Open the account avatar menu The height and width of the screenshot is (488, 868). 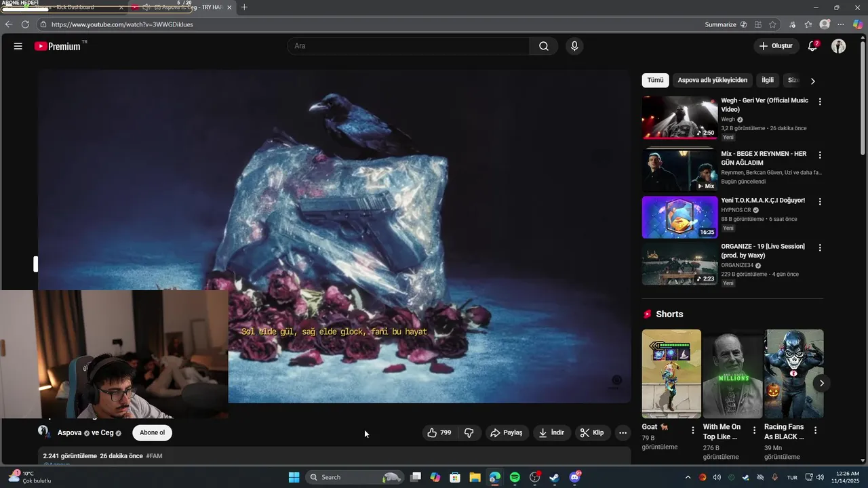839,46
